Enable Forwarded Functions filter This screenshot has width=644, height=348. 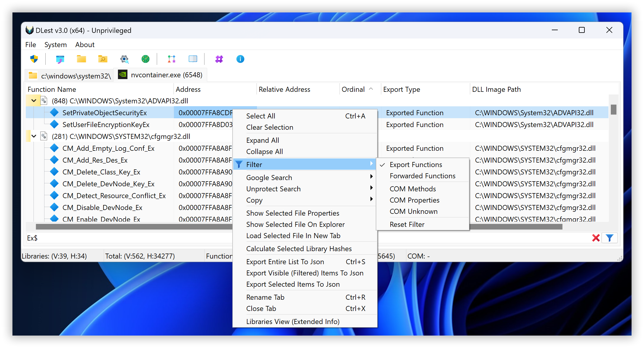point(422,176)
